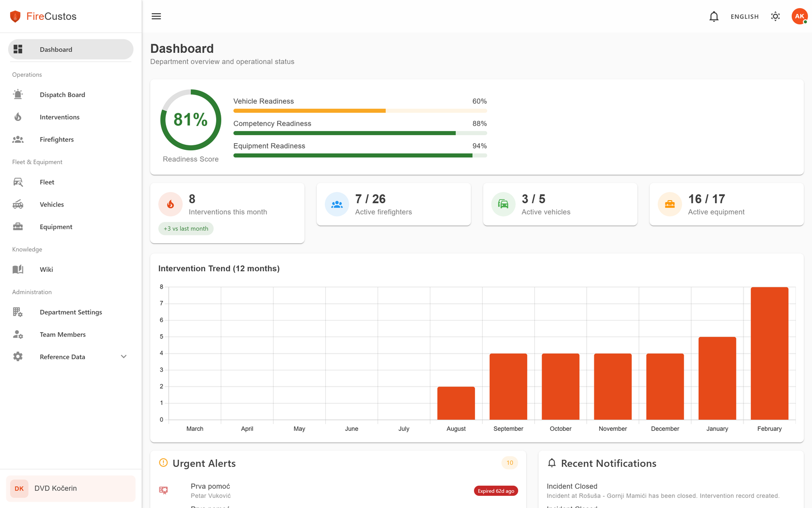Screen dimensions: 812x508
Task: Click the Wiki book icon in sidebar
Action: (x=18, y=270)
